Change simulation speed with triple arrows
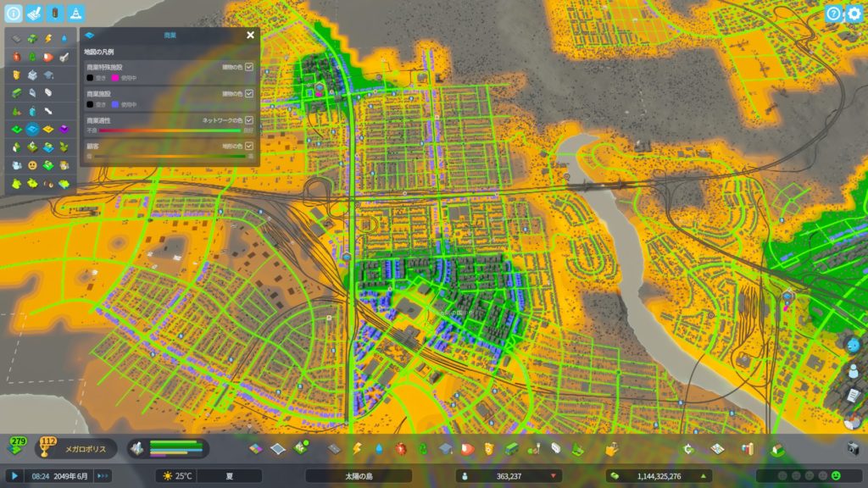This screenshot has height=488, width=868. click(x=103, y=476)
